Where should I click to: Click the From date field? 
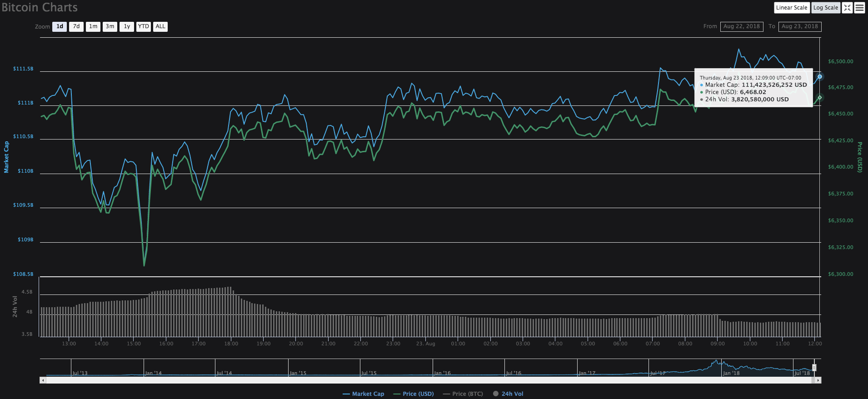coord(741,26)
